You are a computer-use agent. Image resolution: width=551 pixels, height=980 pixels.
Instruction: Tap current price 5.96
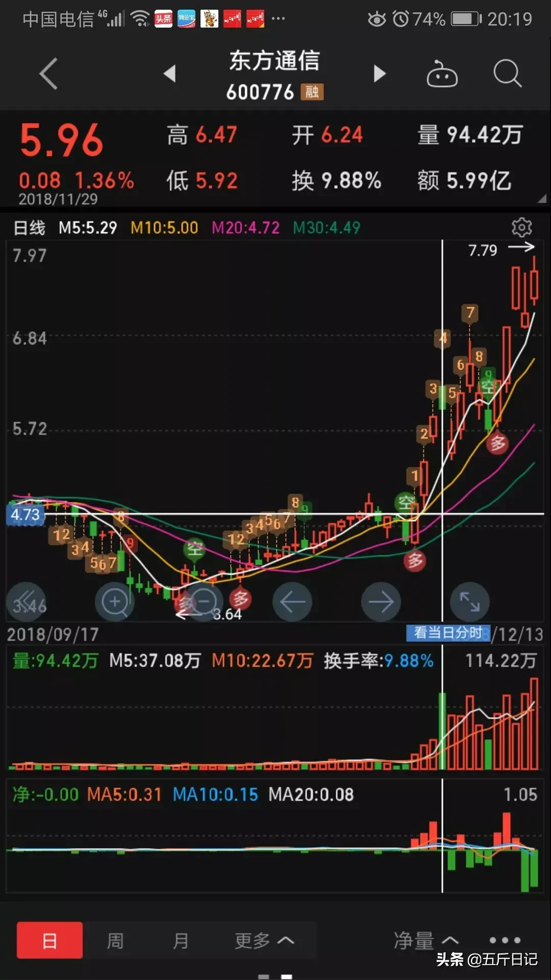(62, 140)
